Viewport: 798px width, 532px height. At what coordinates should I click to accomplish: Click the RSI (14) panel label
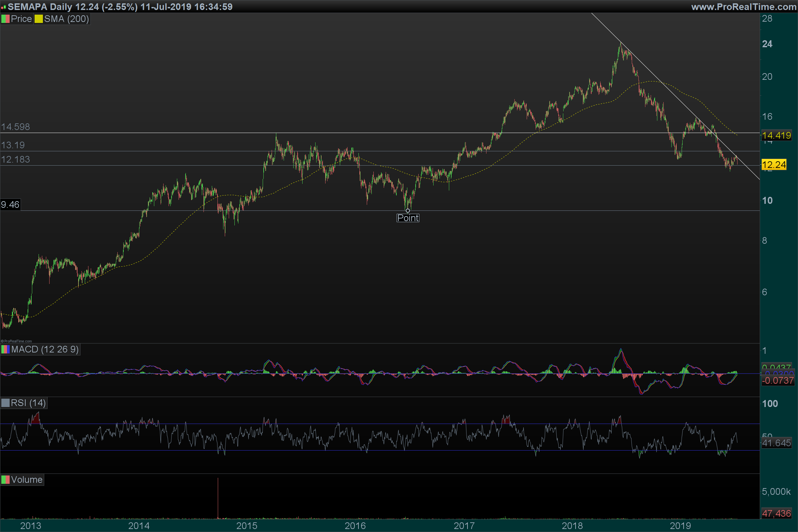click(28, 403)
